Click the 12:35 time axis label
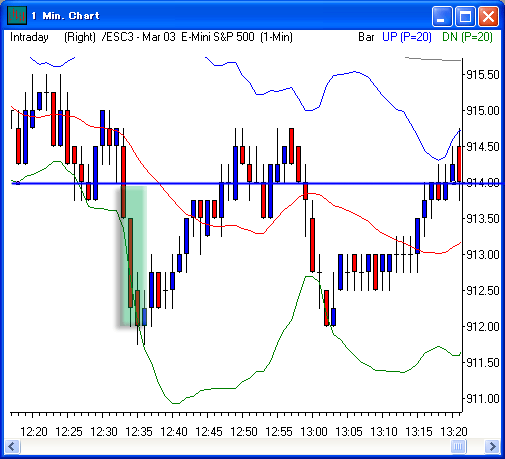The image size is (505, 459). click(139, 432)
